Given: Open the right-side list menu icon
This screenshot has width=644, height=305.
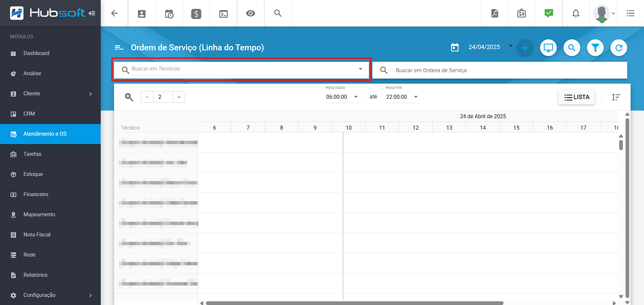Looking at the screenshot, I should (630, 13).
